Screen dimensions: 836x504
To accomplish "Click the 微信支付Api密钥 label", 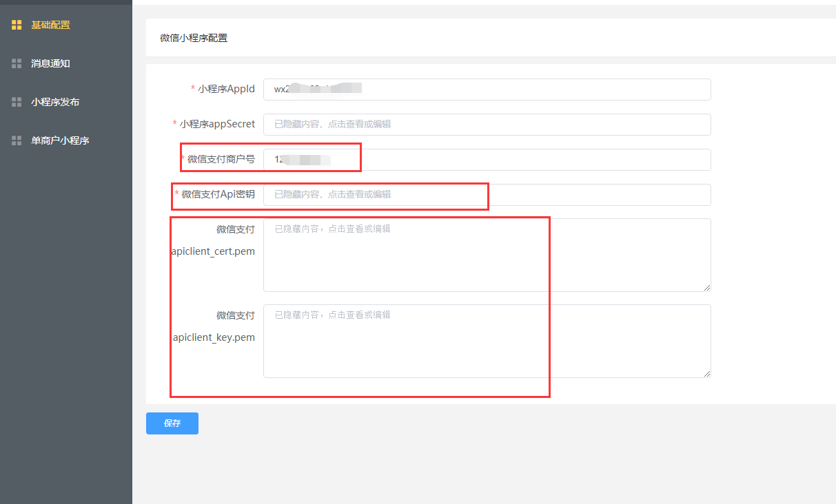I will (x=218, y=194).
